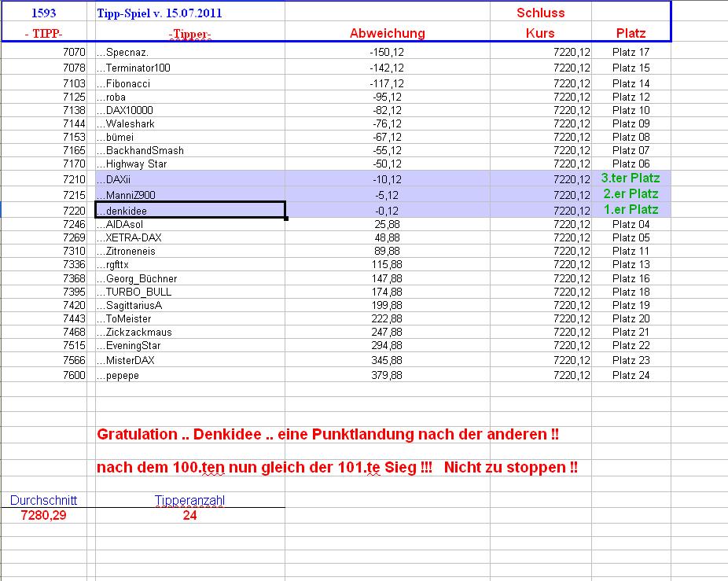Click the 'Platz 04' cell

coord(631,224)
